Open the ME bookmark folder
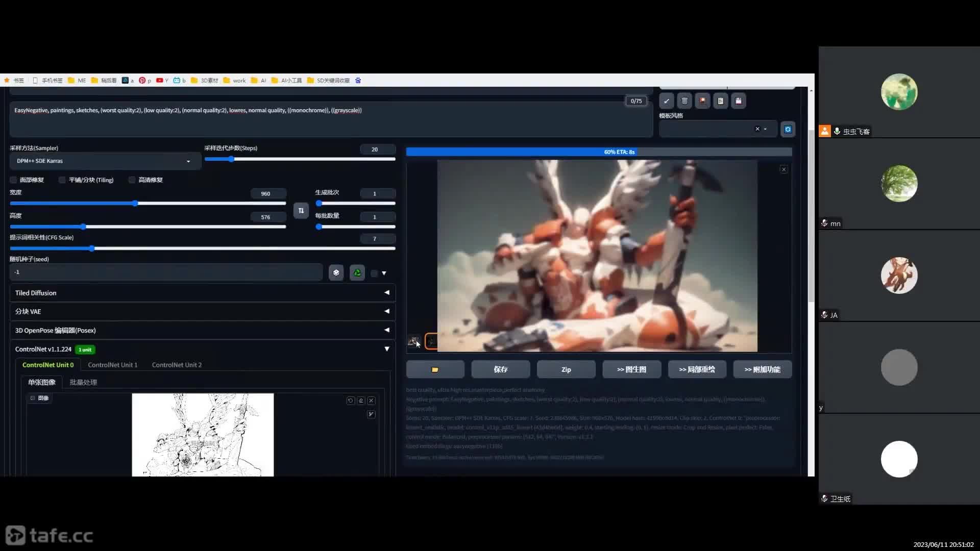This screenshot has width=980, height=551. pos(77,81)
